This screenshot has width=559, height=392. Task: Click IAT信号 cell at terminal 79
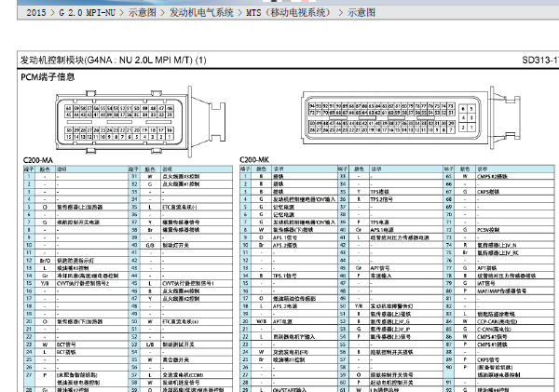point(486,283)
